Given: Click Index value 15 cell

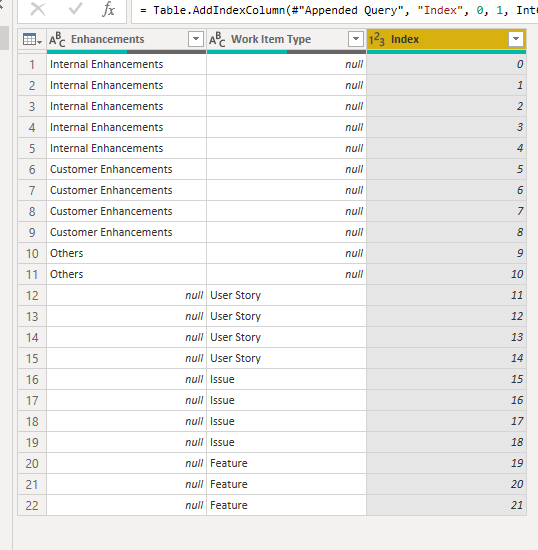Looking at the screenshot, I should pos(446,379).
